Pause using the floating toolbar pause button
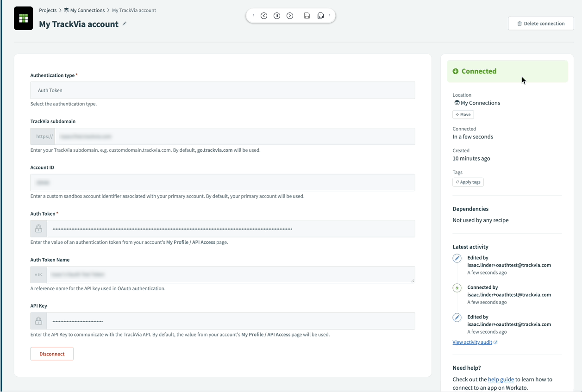The width and height of the screenshot is (582, 392). pyautogui.click(x=277, y=16)
